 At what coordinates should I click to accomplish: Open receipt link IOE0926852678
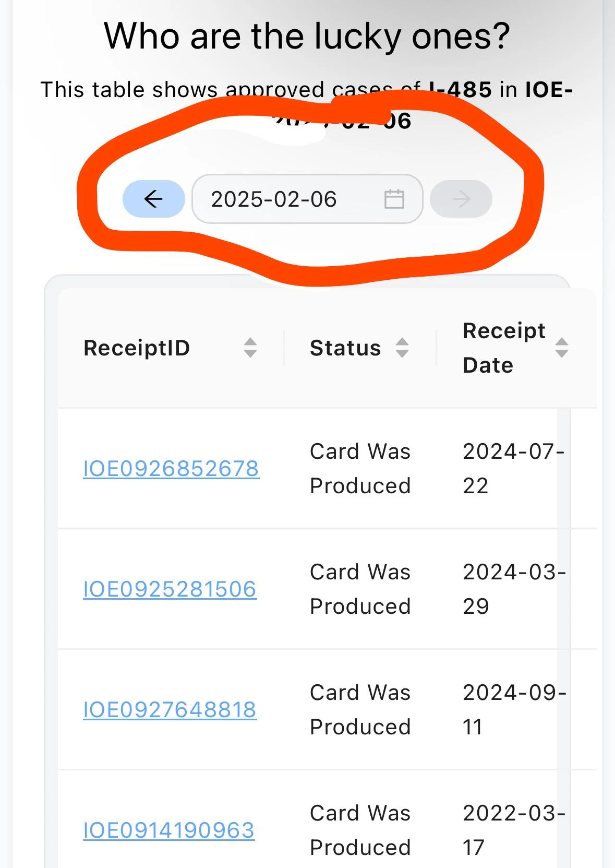(171, 469)
